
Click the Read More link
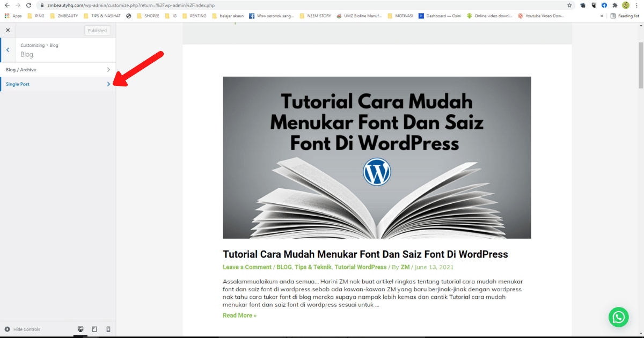(x=239, y=315)
